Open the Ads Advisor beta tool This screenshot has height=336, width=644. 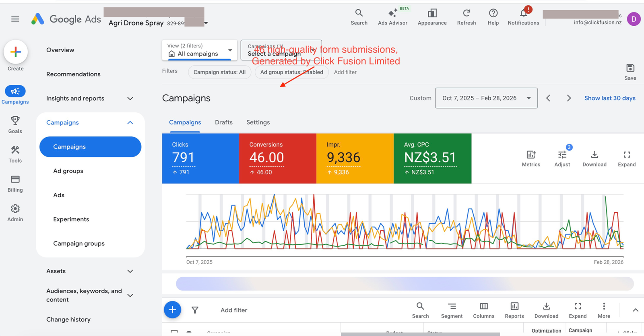(392, 17)
